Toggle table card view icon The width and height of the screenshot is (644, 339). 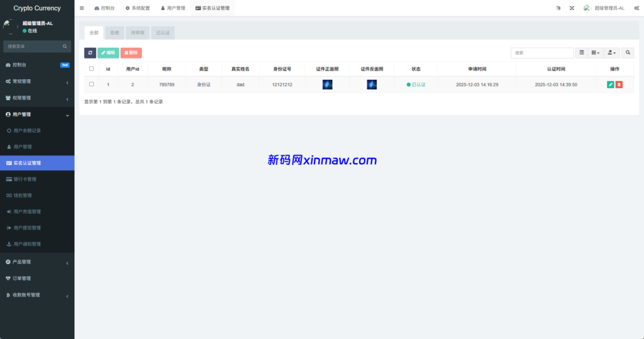582,53
